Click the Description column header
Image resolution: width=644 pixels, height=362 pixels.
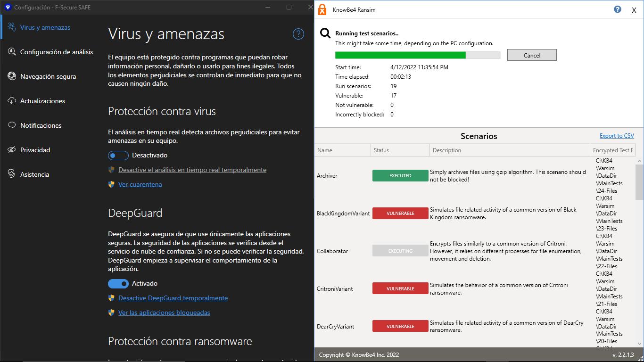pos(510,150)
